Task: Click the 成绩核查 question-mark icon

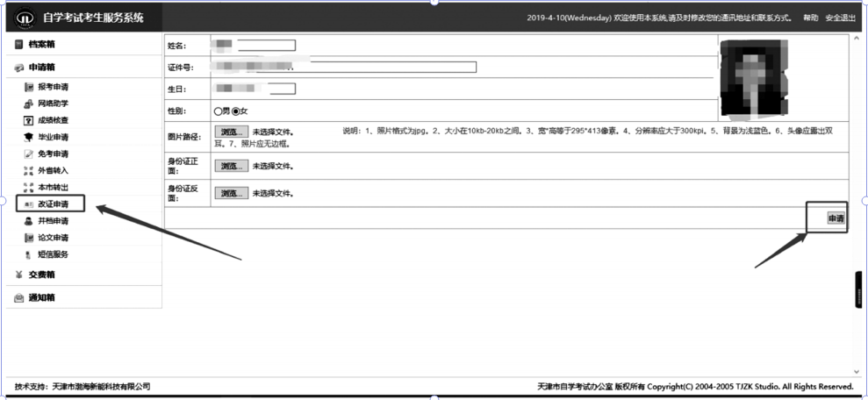Action: (x=29, y=121)
